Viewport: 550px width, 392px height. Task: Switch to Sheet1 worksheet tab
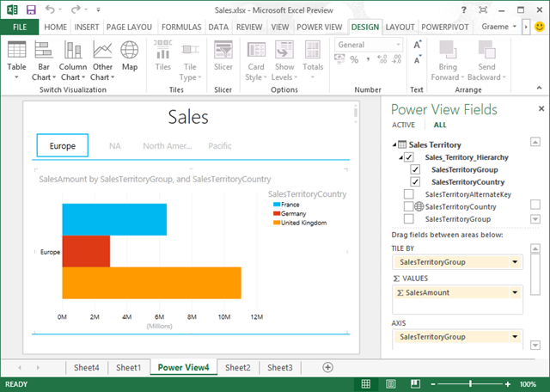[128, 367]
